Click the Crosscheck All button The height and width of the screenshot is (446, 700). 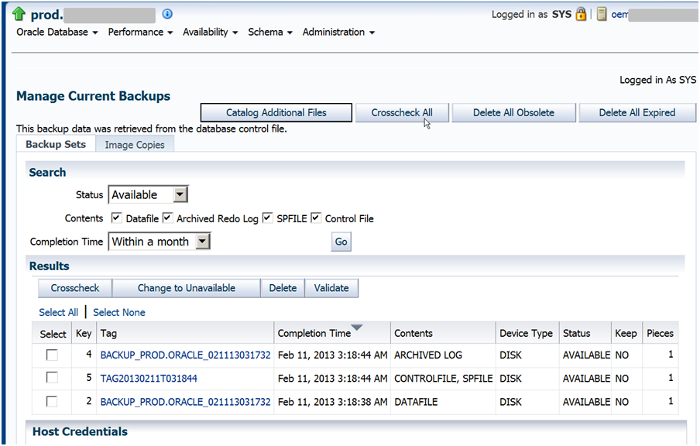(402, 113)
